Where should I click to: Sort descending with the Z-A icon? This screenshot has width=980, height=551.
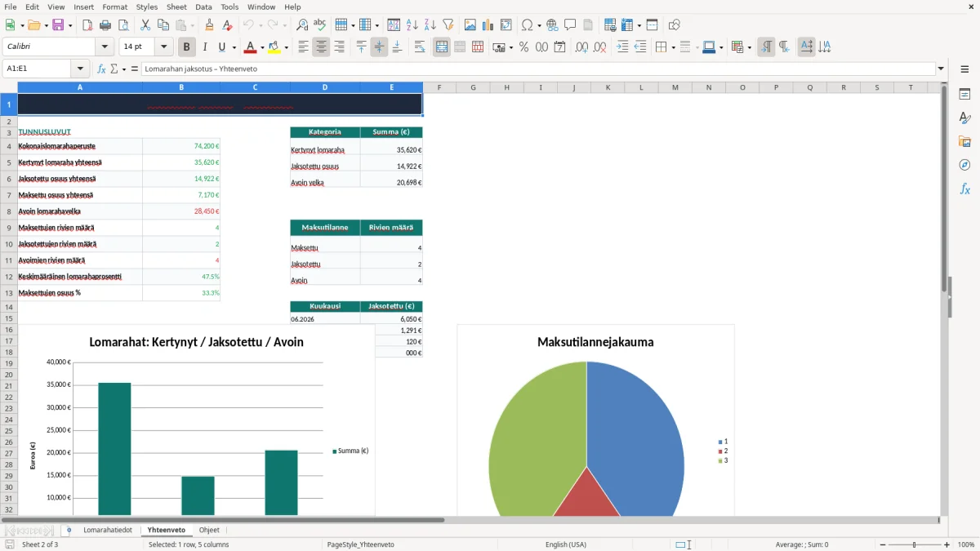click(x=430, y=25)
